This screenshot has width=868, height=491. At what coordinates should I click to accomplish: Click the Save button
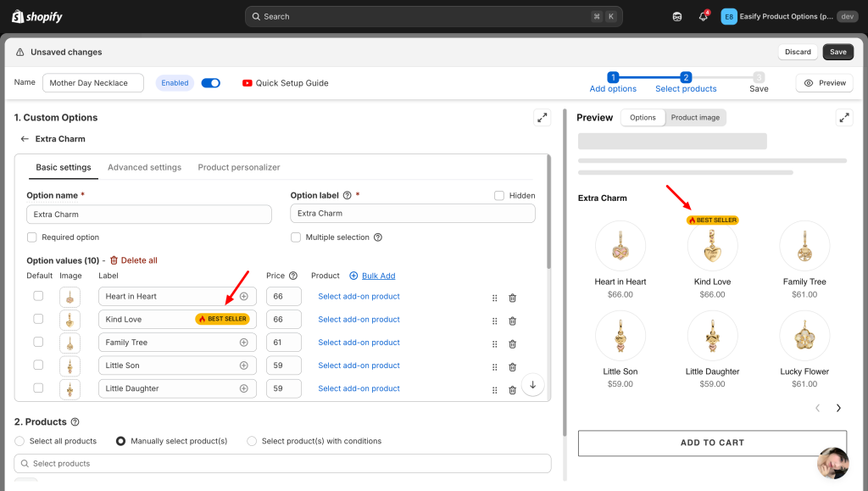[837, 53]
